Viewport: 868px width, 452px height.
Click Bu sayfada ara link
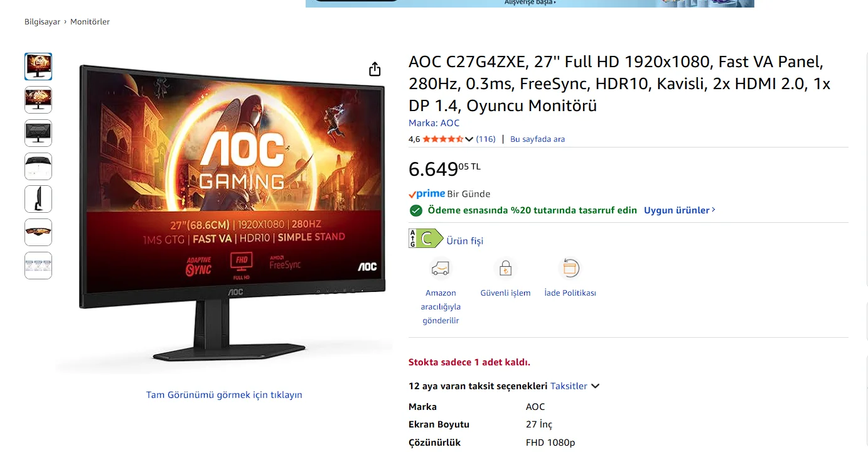click(x=537, y=139)
